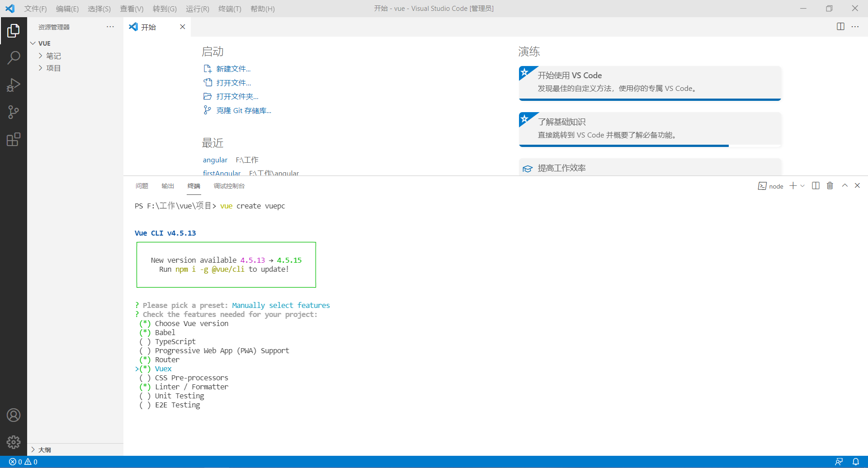
Task: Open the 提高工作效率 walkthrough
Action: (x=650, y=167)
